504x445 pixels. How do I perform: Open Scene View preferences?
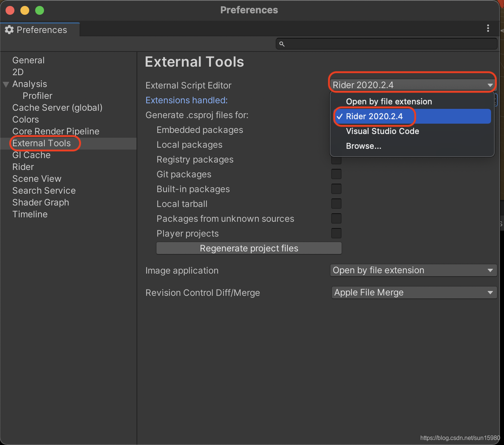(x=37, y=179)
